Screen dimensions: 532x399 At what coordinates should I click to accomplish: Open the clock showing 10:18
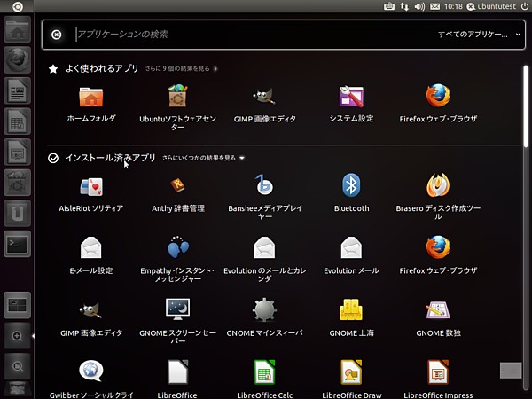coord(453,6)
